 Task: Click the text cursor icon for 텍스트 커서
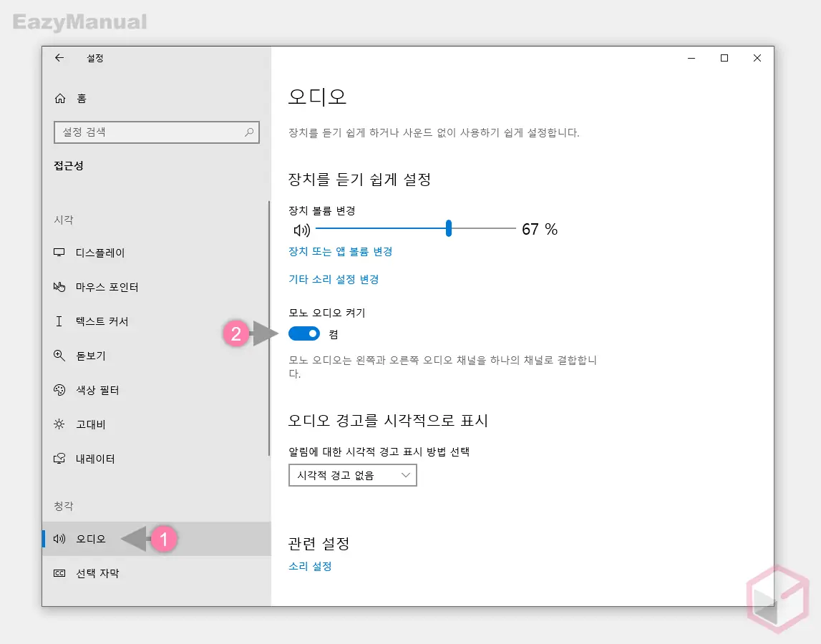[x=59, y=321]
